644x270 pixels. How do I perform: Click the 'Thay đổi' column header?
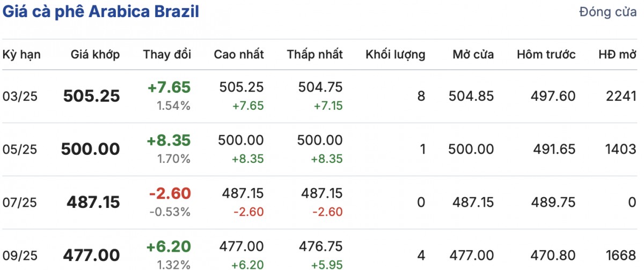[167, 54]
